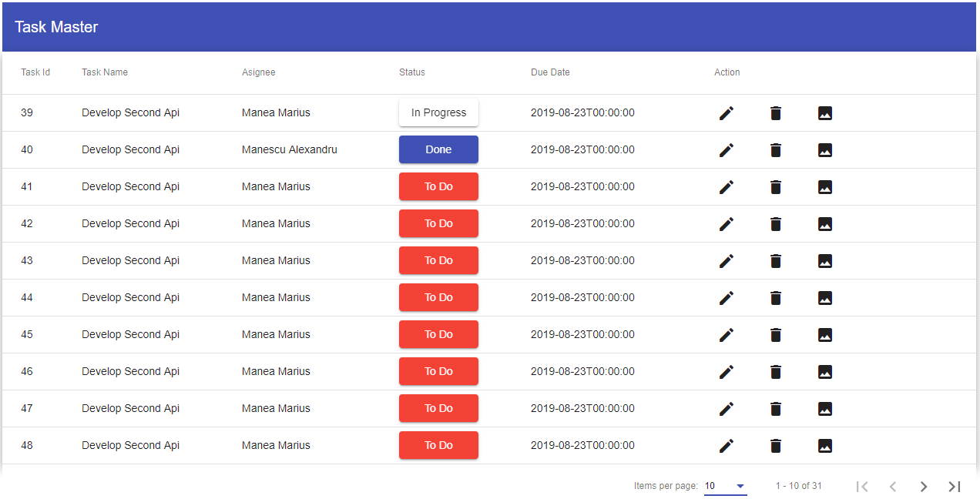Edit task 39 using the pencil icon

click(726, 112)
